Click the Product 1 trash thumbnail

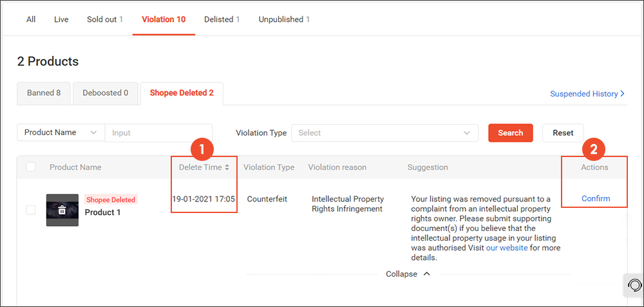[x=62, y=210]
